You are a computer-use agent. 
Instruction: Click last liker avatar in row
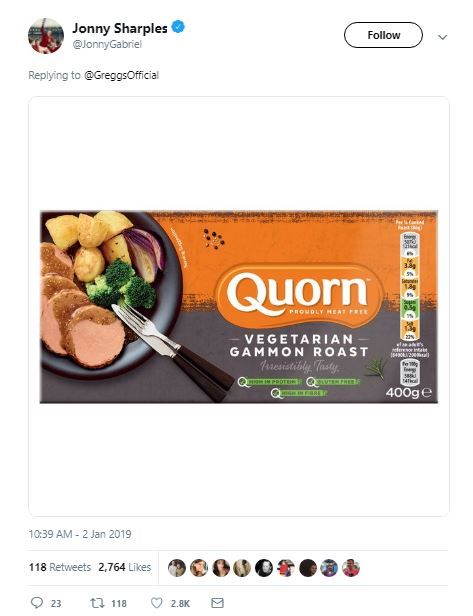click(x=350, y=568)
